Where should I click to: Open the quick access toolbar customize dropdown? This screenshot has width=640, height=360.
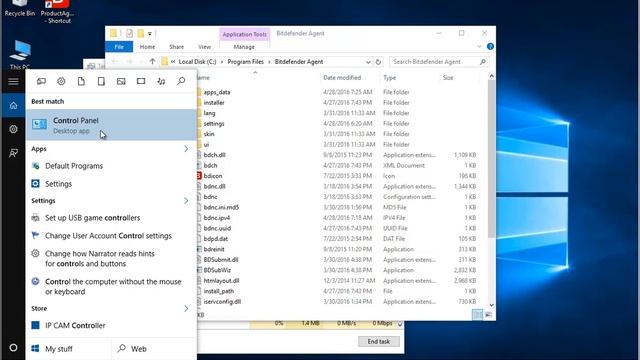(150, 34)
